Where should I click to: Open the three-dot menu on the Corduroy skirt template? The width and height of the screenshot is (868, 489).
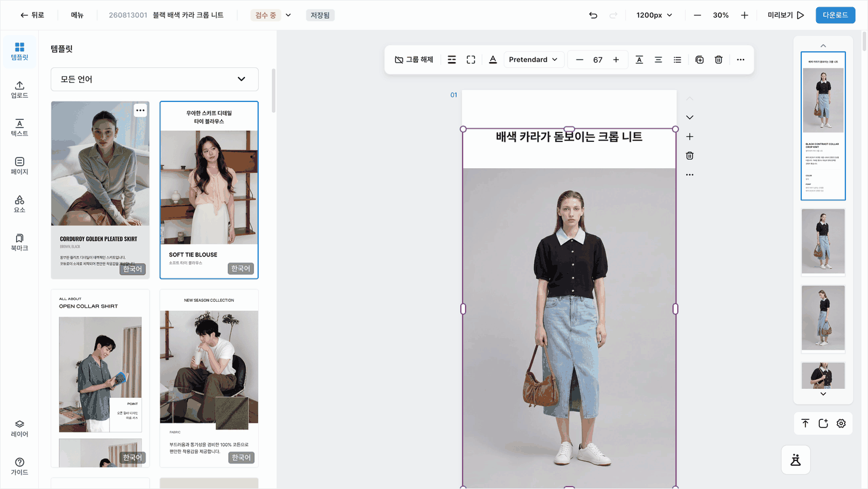click(140, 110)
